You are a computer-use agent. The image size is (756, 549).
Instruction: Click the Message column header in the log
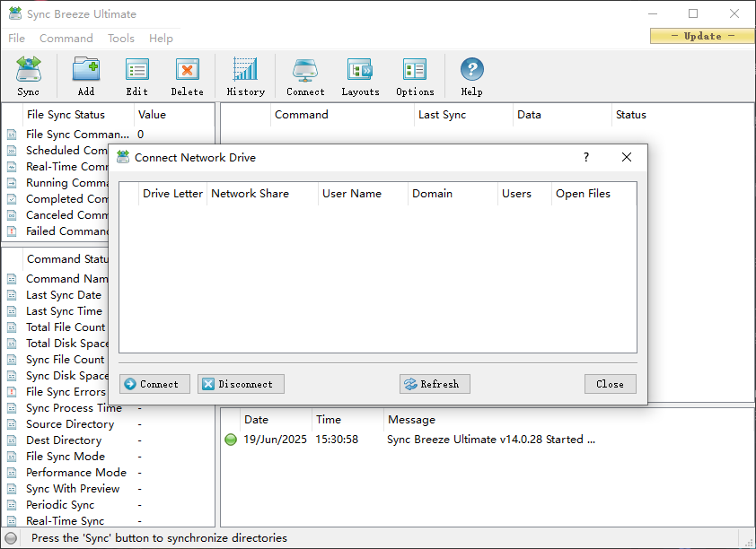pyautogui.click(x=568, y=420)
